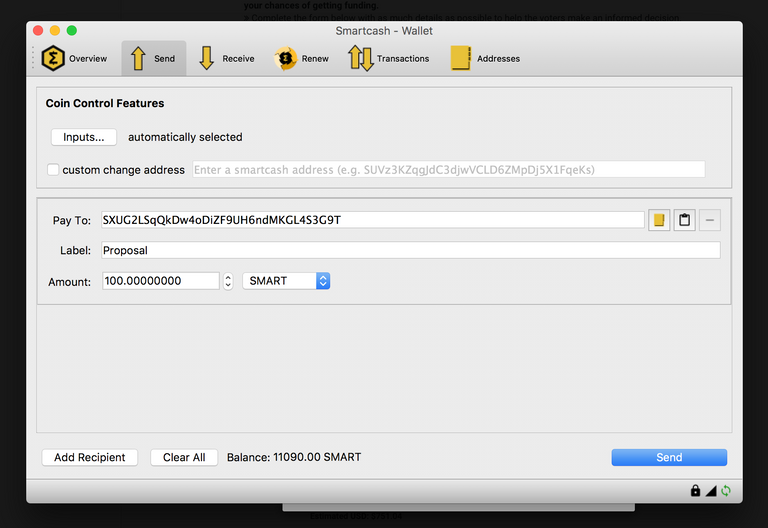This screenshot has height=528, width=768.
Task: Click Add Recipient button
Action: (x=90, y=457)
